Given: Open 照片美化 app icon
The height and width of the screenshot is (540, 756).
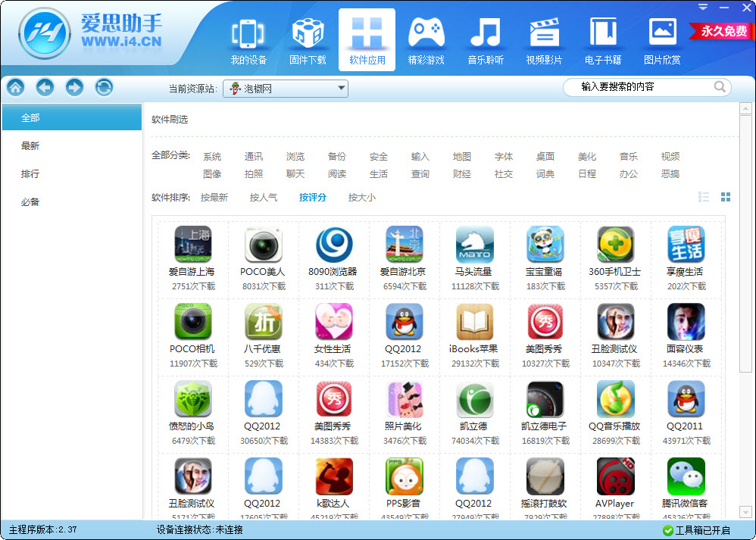Looking at the screenshot, I should [x=405, y=398].
